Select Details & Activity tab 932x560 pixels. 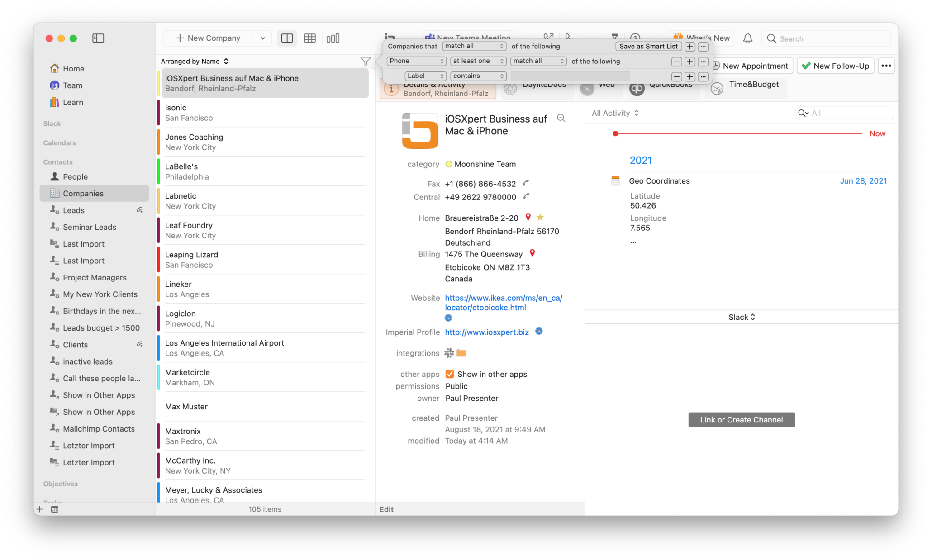click(438, 89)
